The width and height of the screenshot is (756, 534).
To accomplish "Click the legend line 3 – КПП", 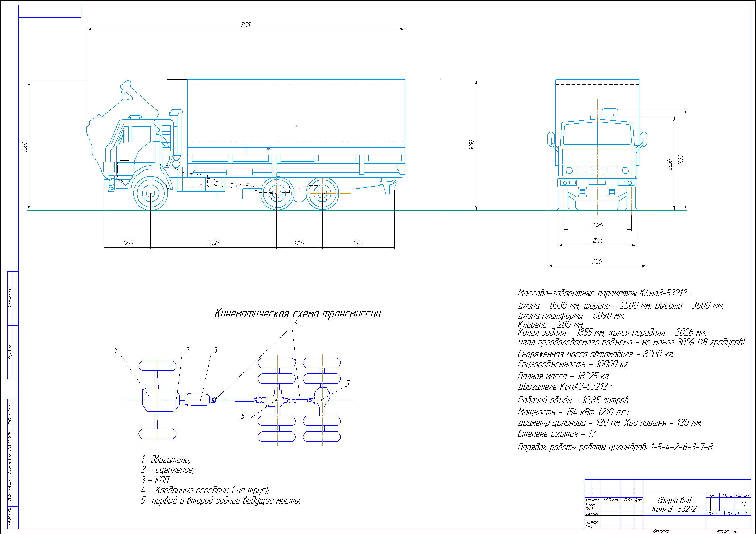I will pyautogui.click(x=155, y=480).
